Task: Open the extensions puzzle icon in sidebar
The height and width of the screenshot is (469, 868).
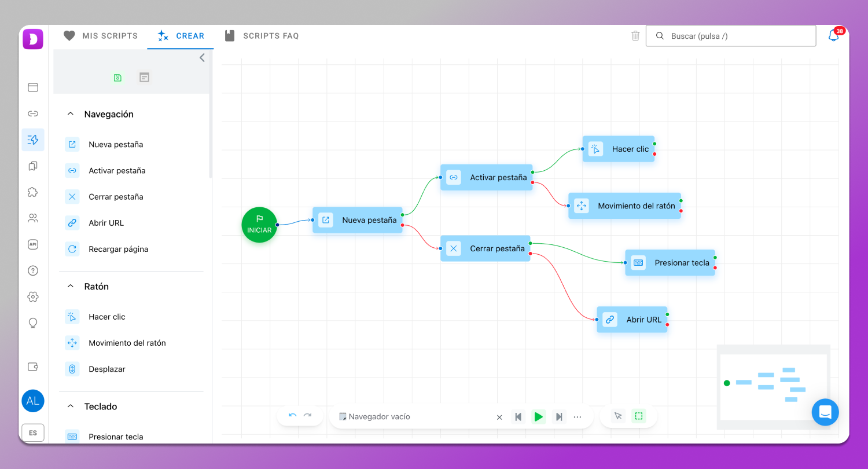Action: point(33,192)
